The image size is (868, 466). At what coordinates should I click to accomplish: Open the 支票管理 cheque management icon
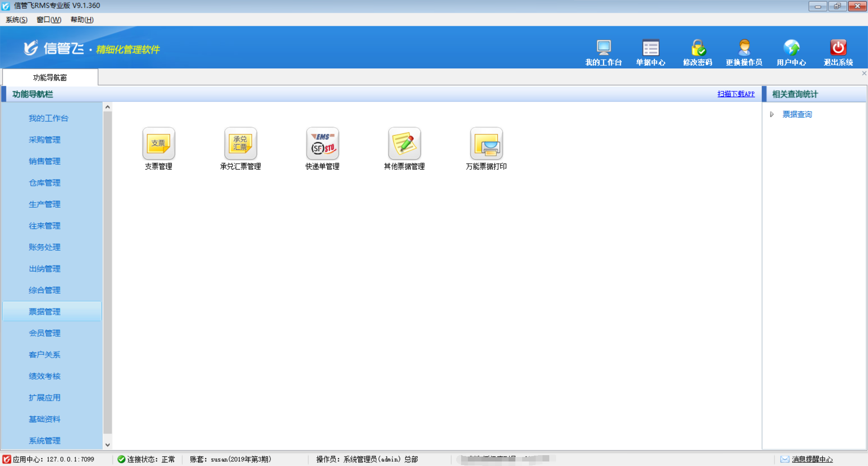coord(158,144)
